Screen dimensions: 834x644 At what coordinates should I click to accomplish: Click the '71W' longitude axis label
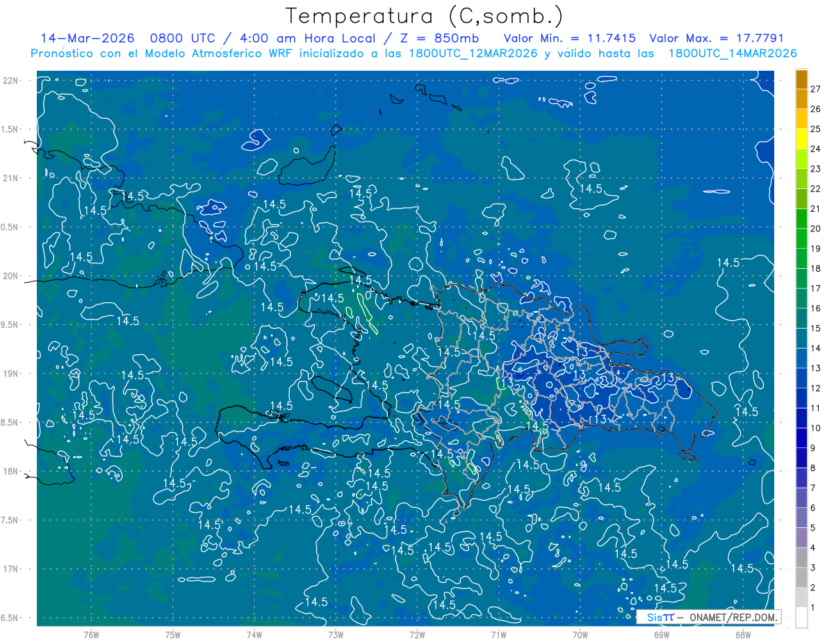498,634
